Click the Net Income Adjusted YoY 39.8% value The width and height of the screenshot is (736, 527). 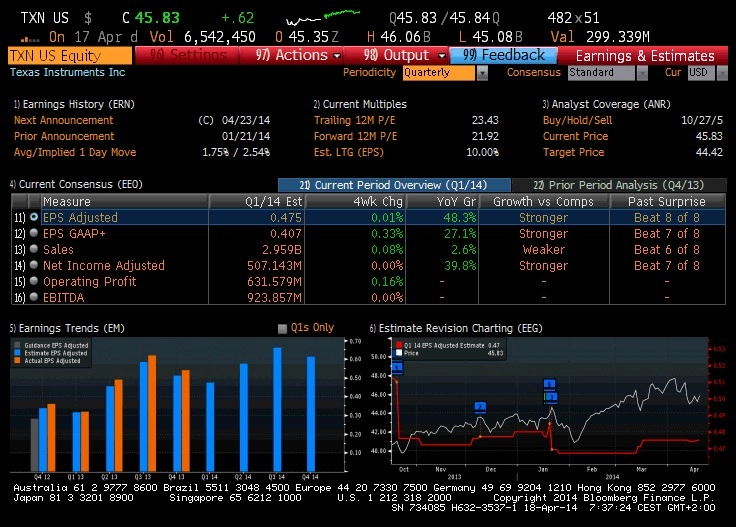pos(460,266)
